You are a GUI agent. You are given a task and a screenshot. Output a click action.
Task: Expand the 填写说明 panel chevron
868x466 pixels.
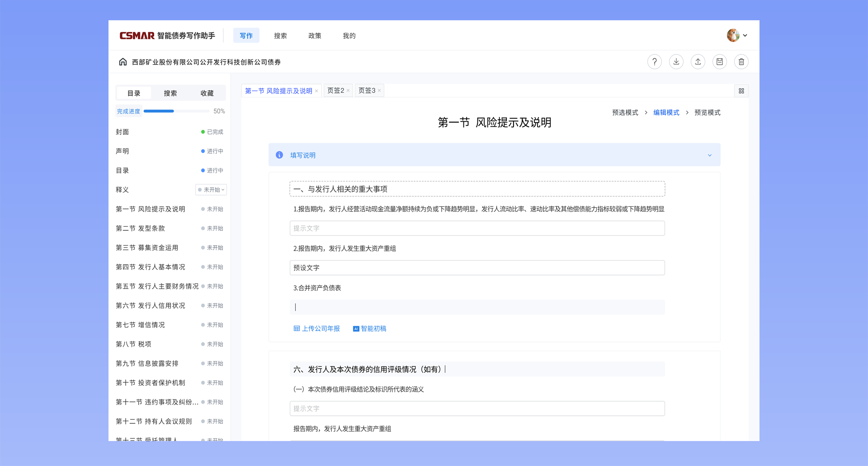709,155
